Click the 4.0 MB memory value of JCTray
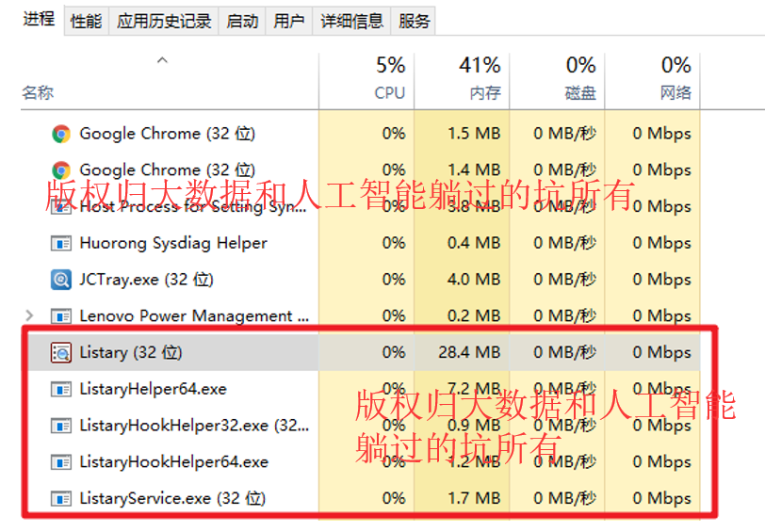The image size is (765, 532). click(x=474, y=280)
